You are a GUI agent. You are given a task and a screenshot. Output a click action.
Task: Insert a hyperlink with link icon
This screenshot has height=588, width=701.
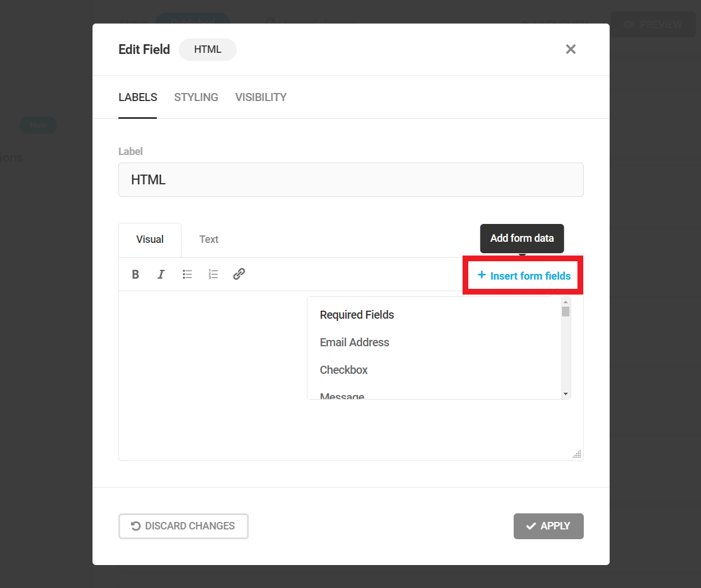pos(239,274)
